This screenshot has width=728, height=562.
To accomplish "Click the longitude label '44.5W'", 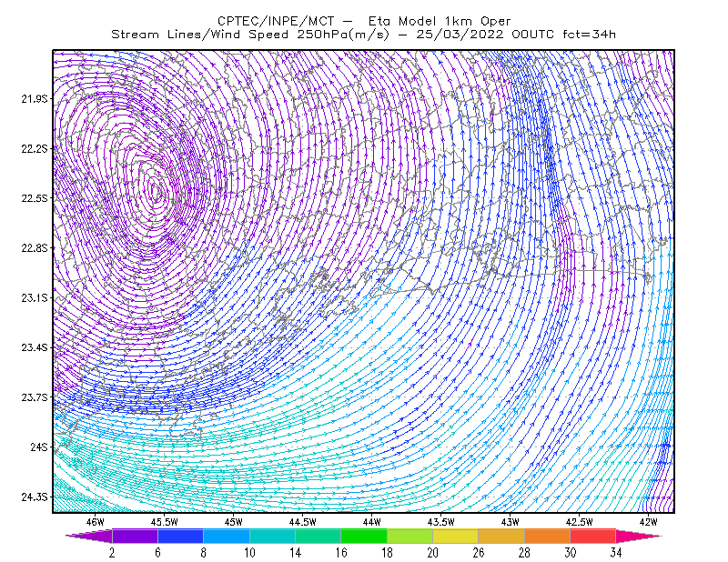I will [303, 522].
